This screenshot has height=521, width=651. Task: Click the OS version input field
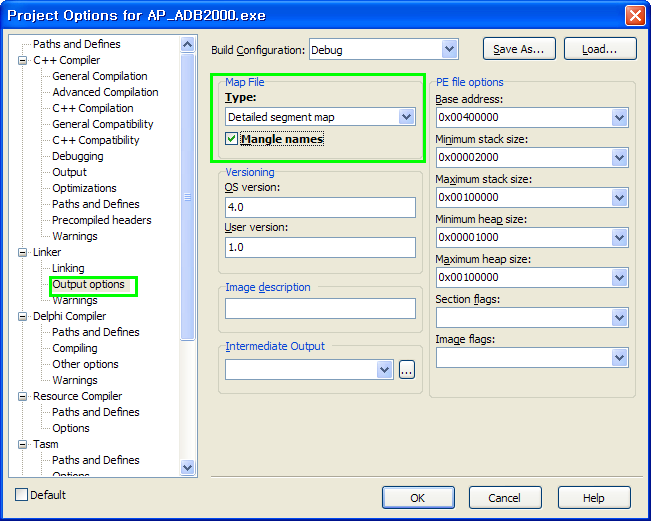[320, 207]
